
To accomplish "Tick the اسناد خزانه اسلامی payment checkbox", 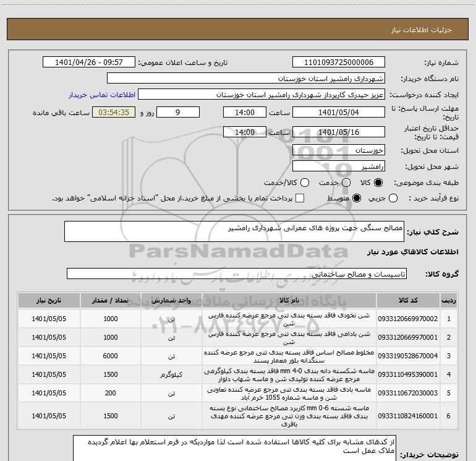I will click(x=300, y=198).
